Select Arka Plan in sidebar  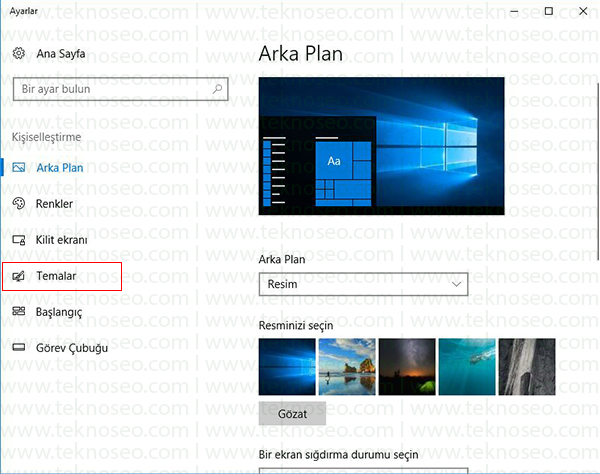[x=60, y=168]
